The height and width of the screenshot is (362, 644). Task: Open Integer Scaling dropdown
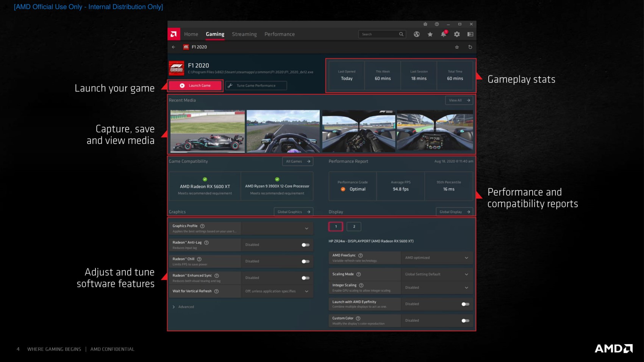pos(437,288)
